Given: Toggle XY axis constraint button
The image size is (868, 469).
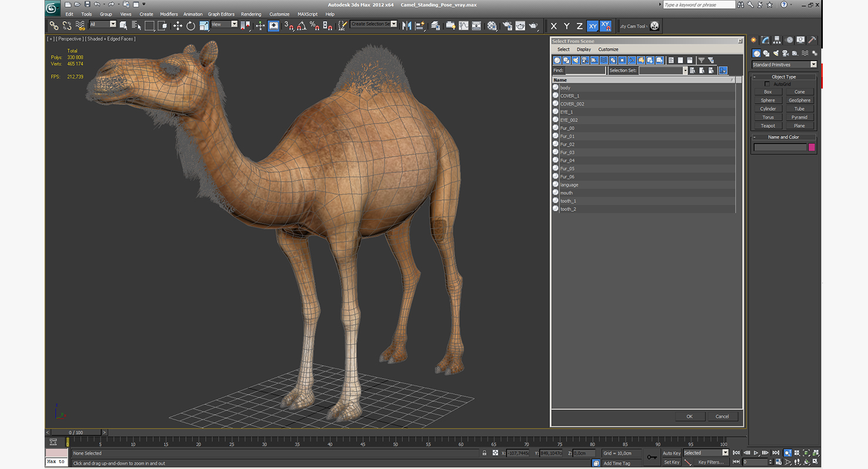Looking at the screenshot, I should tap(592, 26).
